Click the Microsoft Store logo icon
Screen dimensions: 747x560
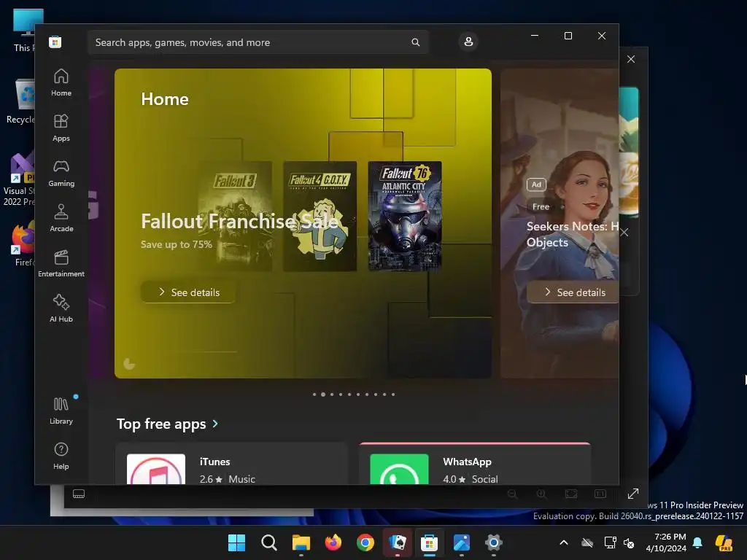click(55, 42)
